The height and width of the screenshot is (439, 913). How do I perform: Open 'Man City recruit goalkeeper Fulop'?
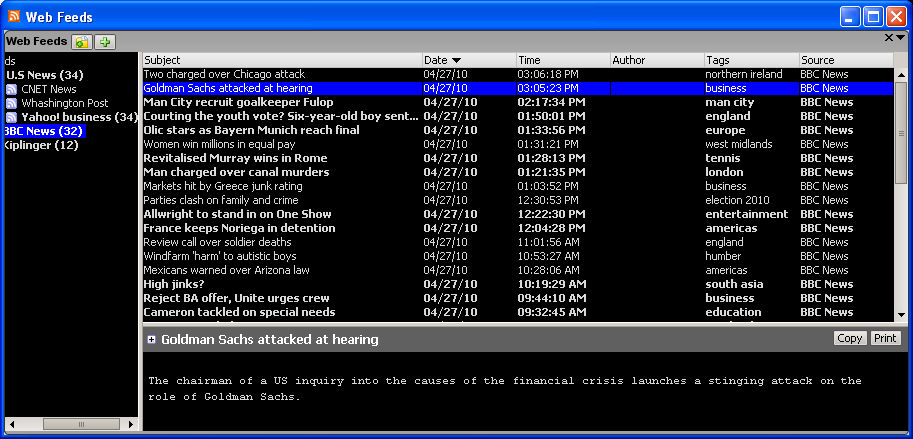point(238,102)
